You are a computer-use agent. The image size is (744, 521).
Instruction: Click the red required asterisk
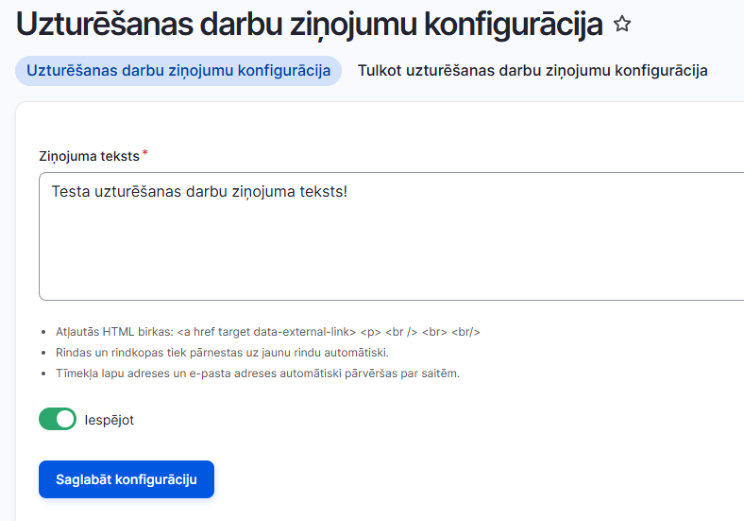click(x=145, y=153)
